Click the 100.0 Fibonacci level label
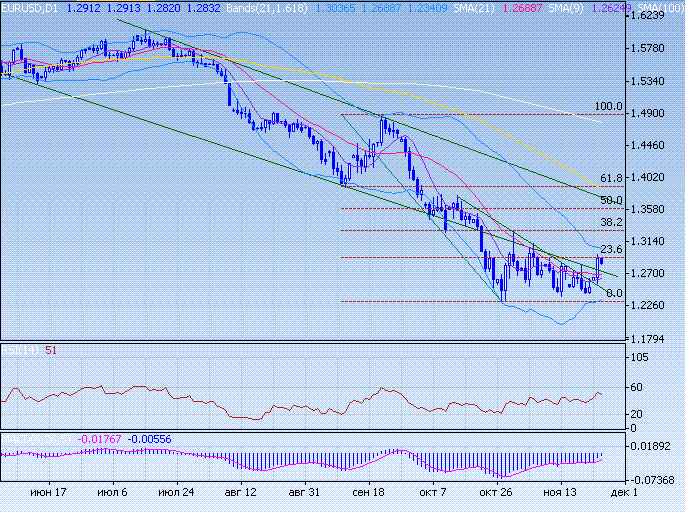 pos(608,107)
